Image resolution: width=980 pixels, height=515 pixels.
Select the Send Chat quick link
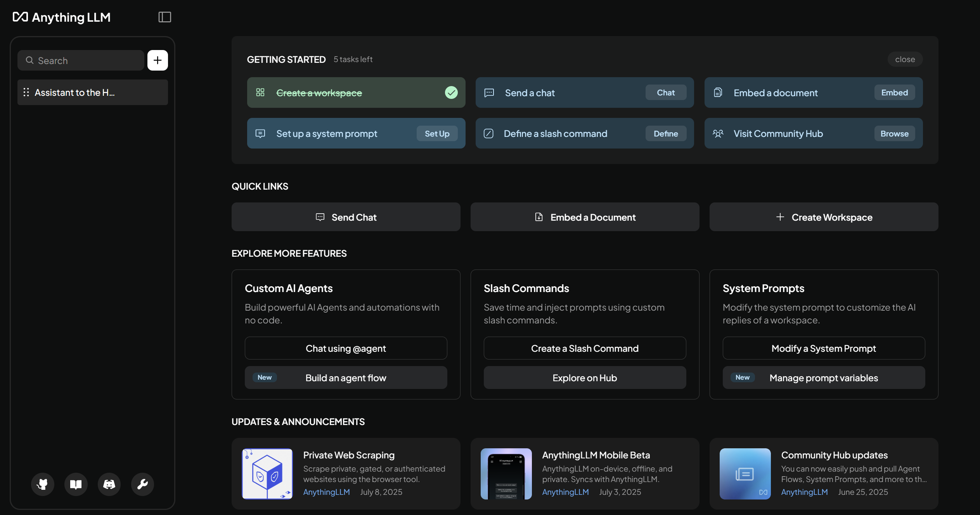click(x=346, y=217)
